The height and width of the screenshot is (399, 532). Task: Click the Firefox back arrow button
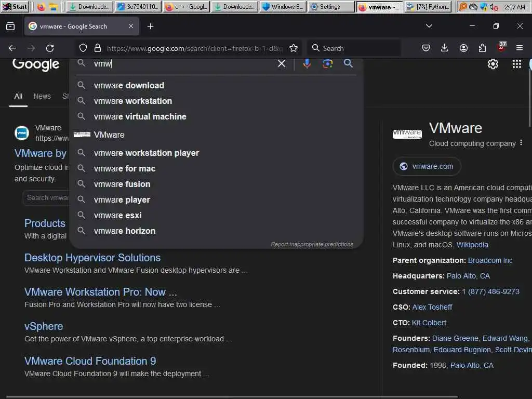(x=12, y=48)
